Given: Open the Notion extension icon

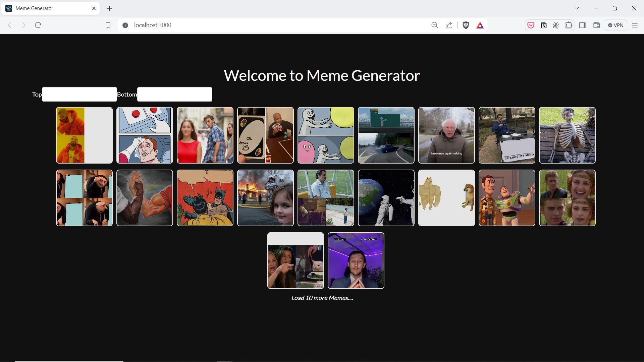Looking at the screenshot, I should pyautogui.click(x=543, y=25).
